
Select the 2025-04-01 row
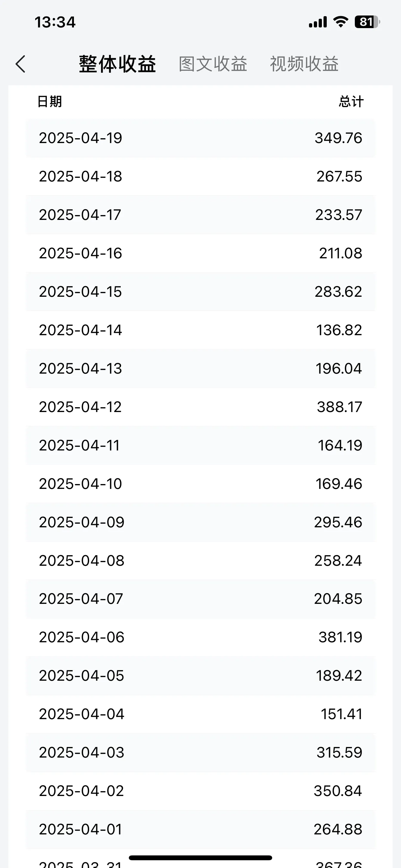[x=200, y=830]
